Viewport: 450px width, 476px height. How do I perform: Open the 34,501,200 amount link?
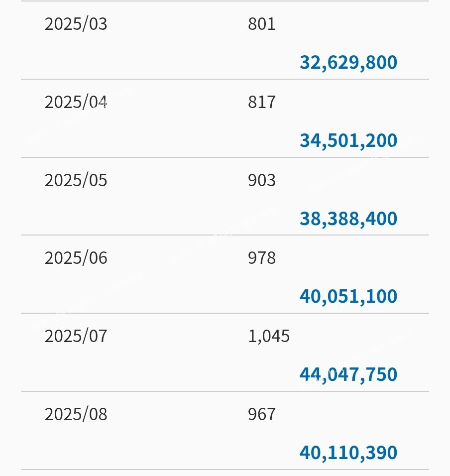click(348, 141)
